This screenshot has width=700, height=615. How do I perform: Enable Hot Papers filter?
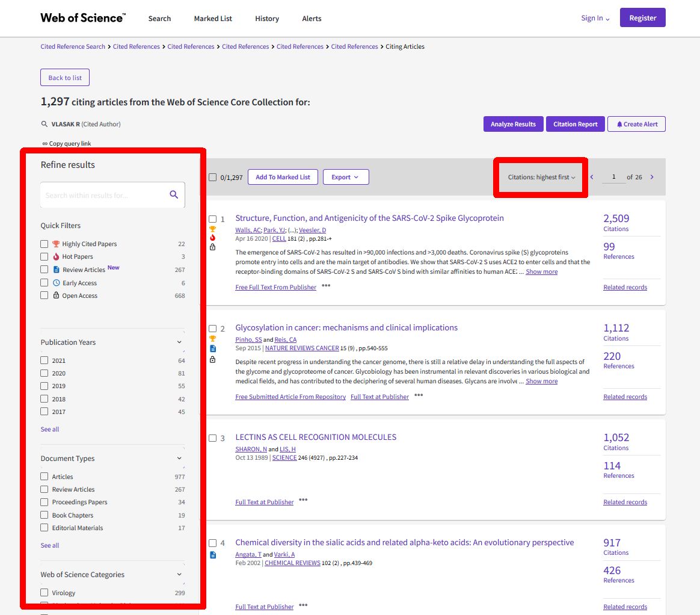[44, 256]
